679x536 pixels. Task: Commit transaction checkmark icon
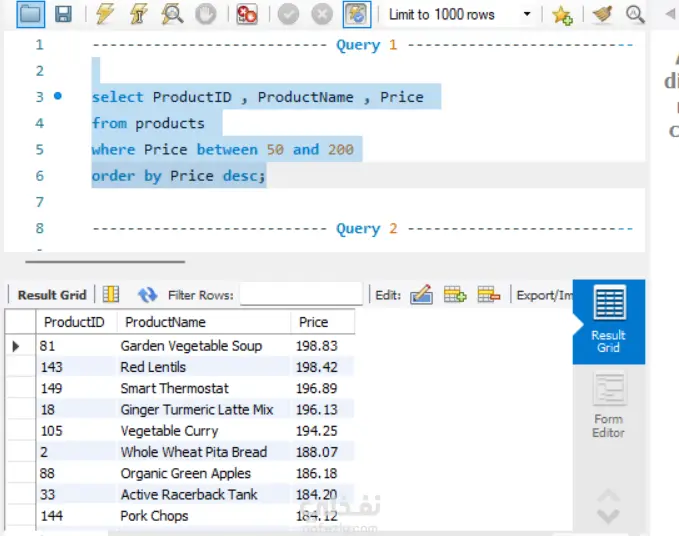click(x=288, y=14)
